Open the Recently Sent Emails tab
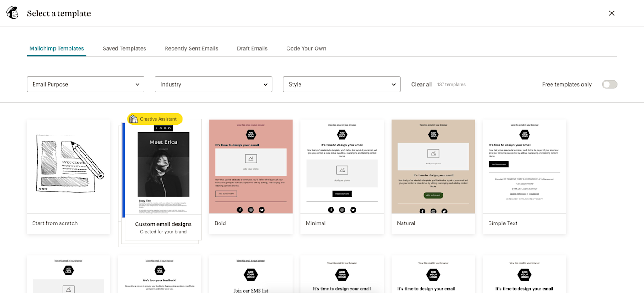Image resolution: width=644 pixels, height=293 pixels. click(x=191, y=48)
